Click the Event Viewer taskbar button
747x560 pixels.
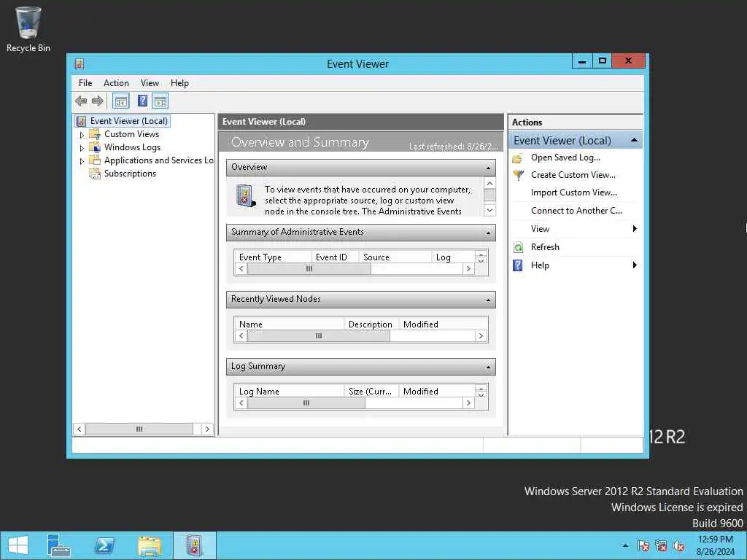(194, 545)
